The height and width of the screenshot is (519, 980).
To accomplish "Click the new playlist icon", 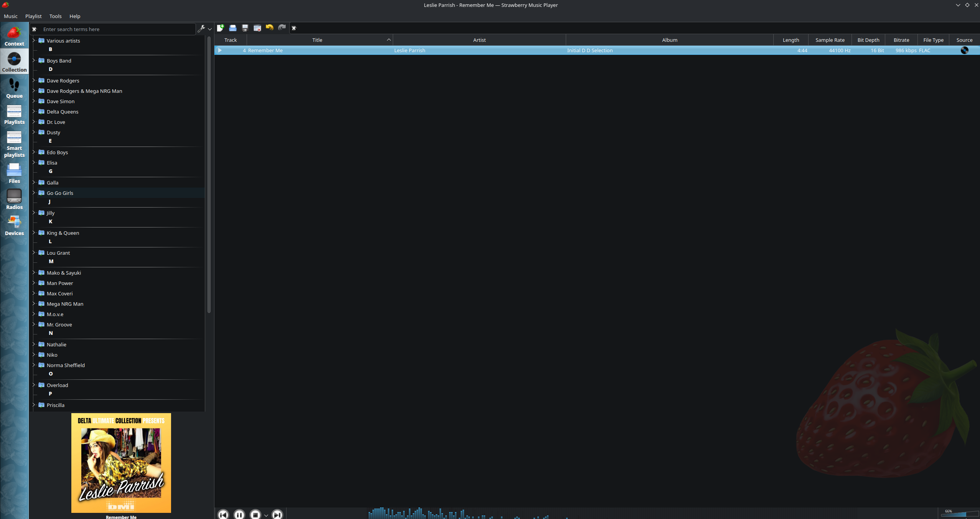I will coord(221,28).
